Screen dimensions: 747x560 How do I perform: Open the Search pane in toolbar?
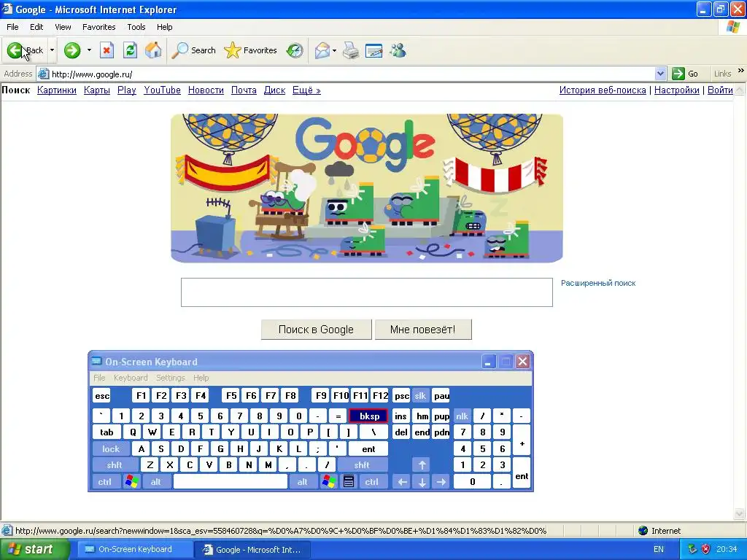click(x=194, y=50)
